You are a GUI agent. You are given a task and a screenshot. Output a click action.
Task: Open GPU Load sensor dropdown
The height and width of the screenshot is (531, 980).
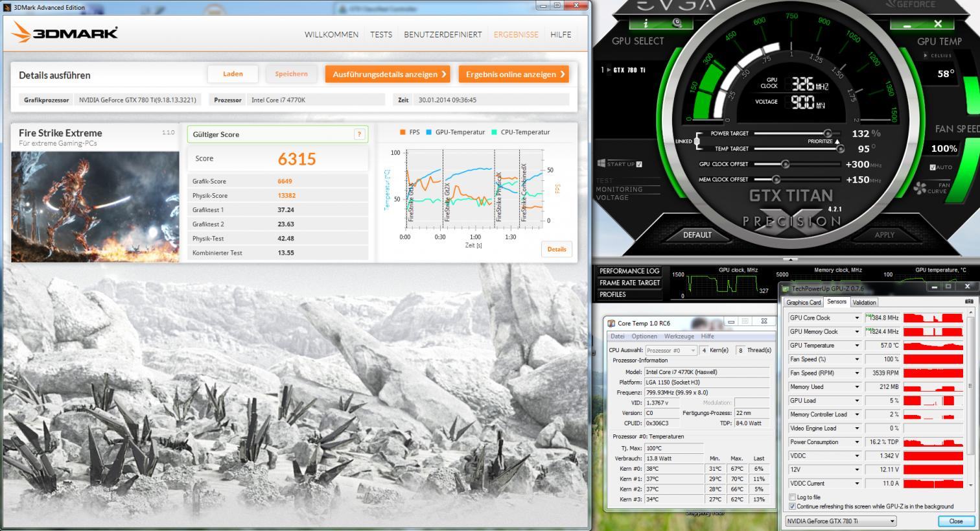[857, 401]
